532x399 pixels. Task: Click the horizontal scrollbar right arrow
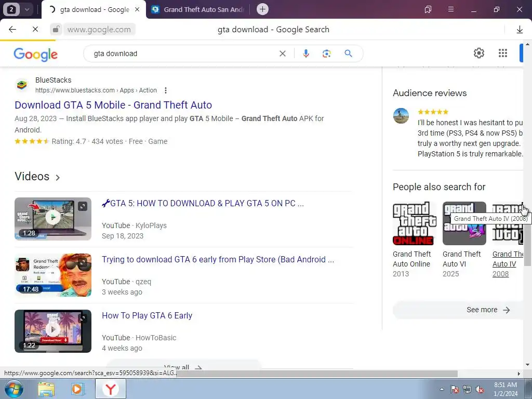coord(519,374)
